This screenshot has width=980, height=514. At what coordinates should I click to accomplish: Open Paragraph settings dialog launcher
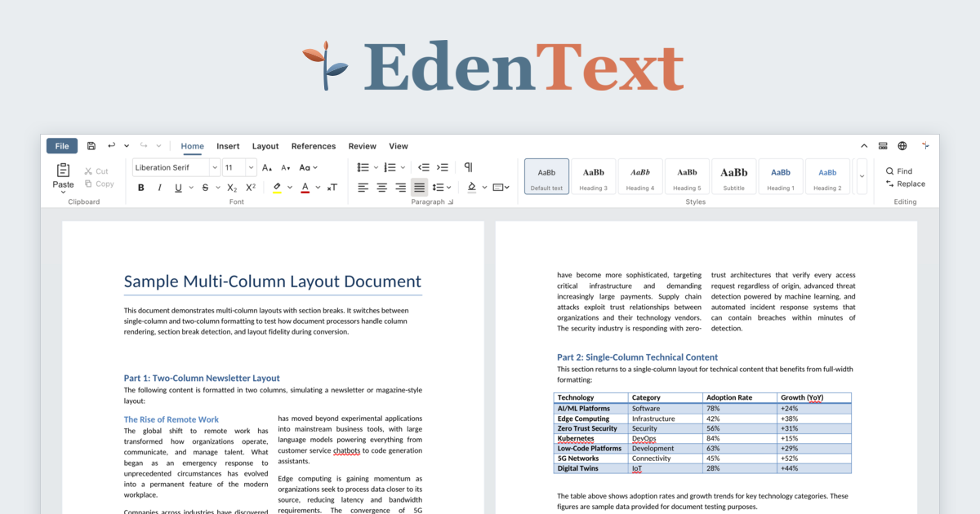coord(451,202)
